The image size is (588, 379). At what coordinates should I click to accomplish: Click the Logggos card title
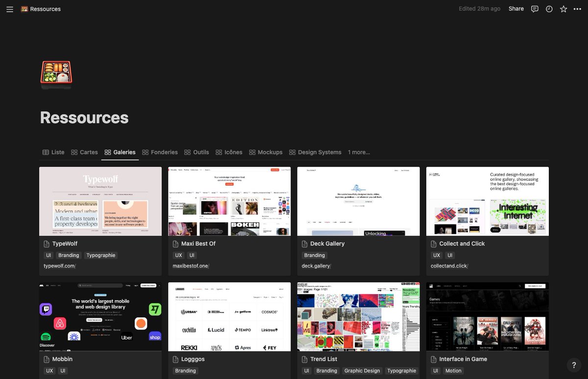[x=193, y=359]
